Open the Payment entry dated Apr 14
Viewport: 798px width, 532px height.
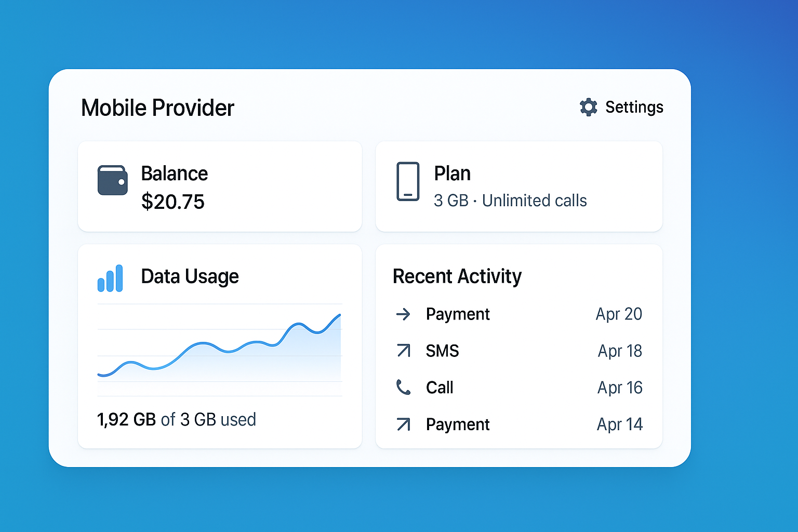point(519,424)
